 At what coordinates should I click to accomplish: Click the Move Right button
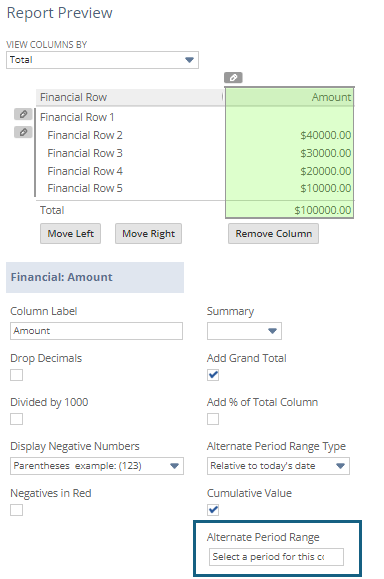(x=148, y=233)
